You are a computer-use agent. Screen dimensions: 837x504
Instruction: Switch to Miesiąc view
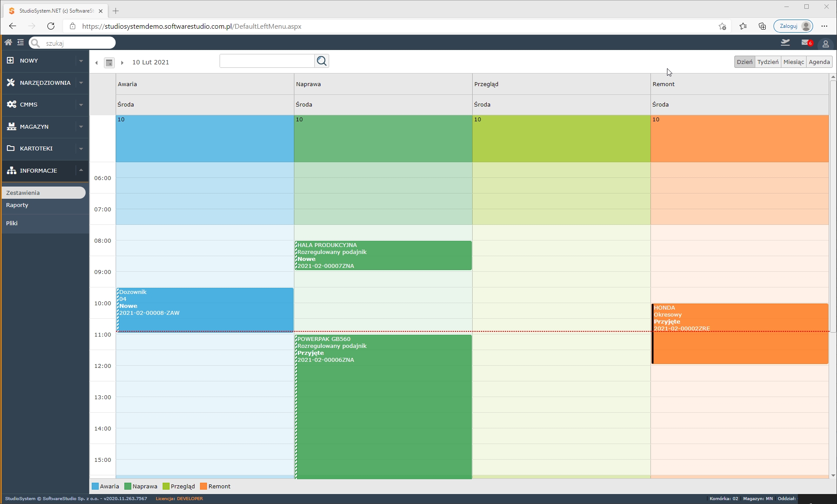[794, 62]
